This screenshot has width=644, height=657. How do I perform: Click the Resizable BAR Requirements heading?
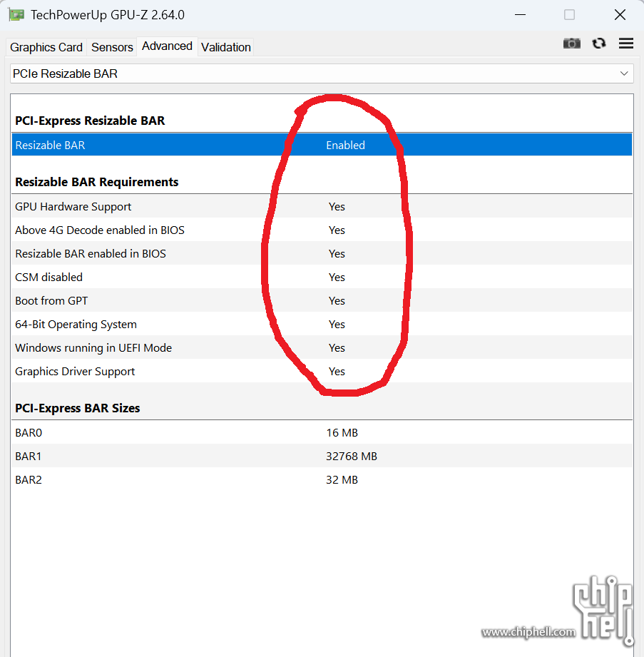click(97, 182)
